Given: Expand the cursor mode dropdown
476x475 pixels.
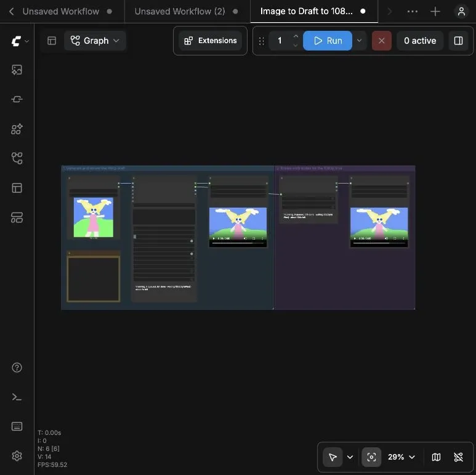Looking at the screenshot, I should coord(350,457).
